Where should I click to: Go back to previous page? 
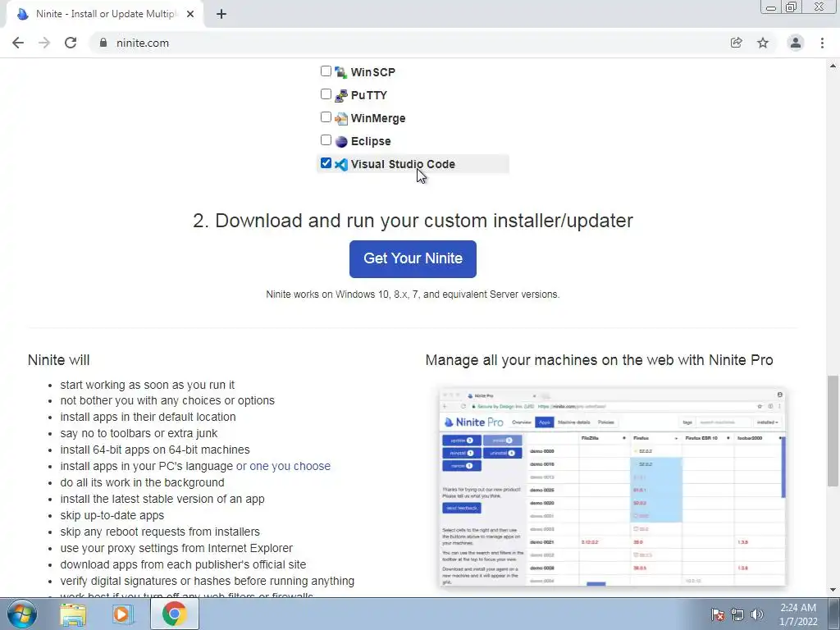point(18,43)
